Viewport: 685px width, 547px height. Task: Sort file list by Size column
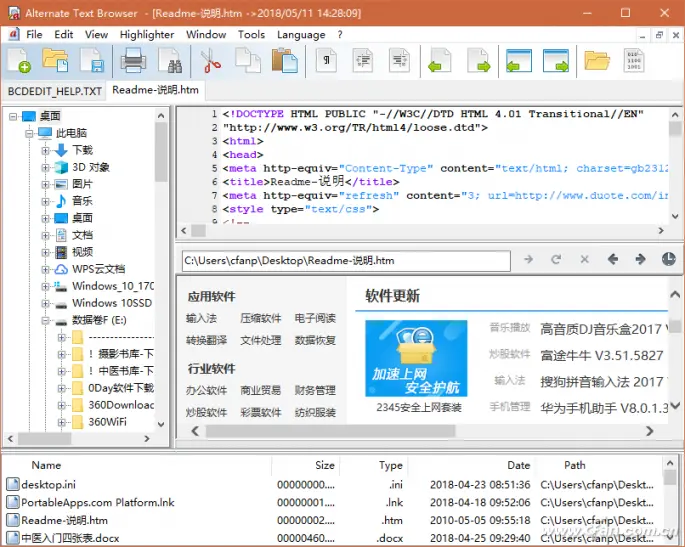tap(325, 465)
